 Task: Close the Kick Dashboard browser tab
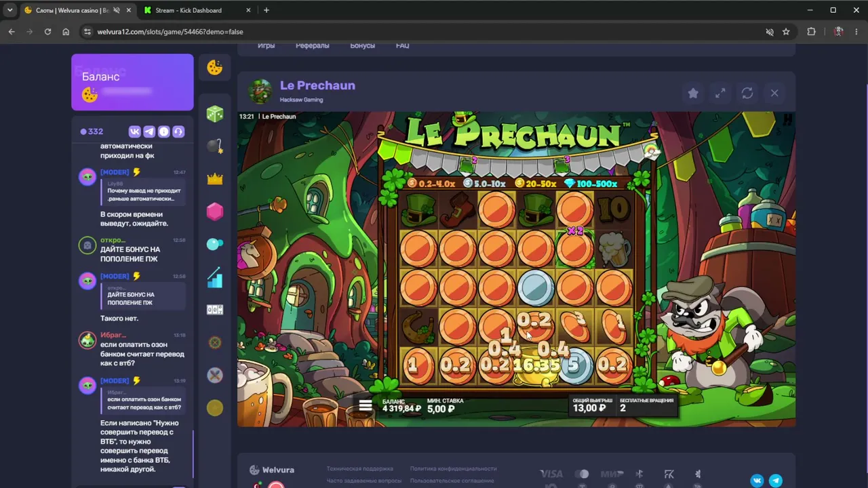click(x=248, y=10)
